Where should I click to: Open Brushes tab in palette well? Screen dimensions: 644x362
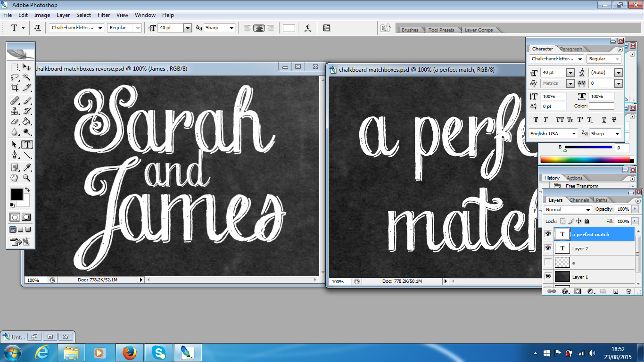410,30
